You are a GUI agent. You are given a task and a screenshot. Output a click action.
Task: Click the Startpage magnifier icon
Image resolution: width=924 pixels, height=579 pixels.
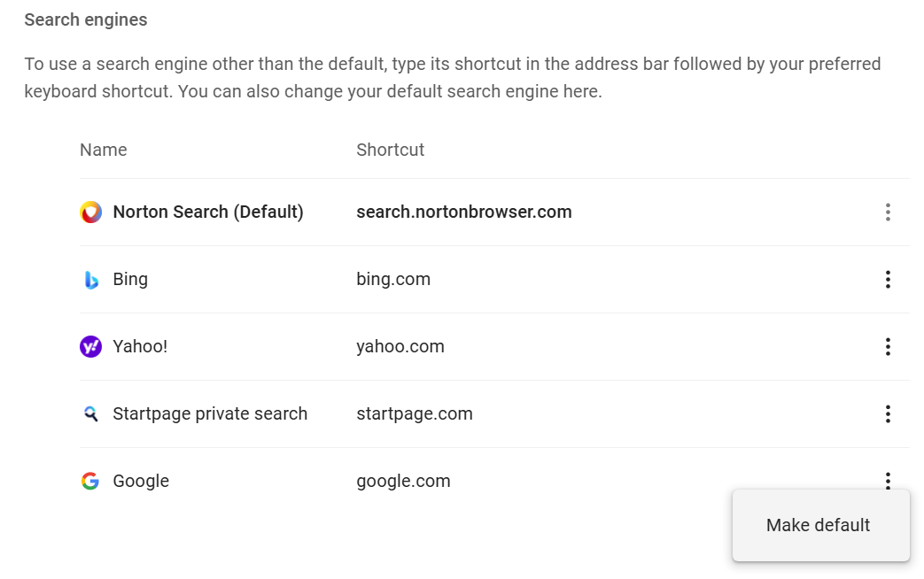(90, 414)
